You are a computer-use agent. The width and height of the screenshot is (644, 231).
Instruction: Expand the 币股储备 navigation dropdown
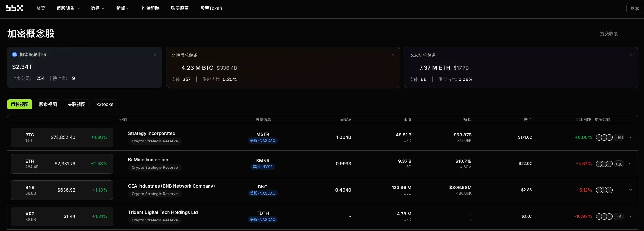point(67,8)
